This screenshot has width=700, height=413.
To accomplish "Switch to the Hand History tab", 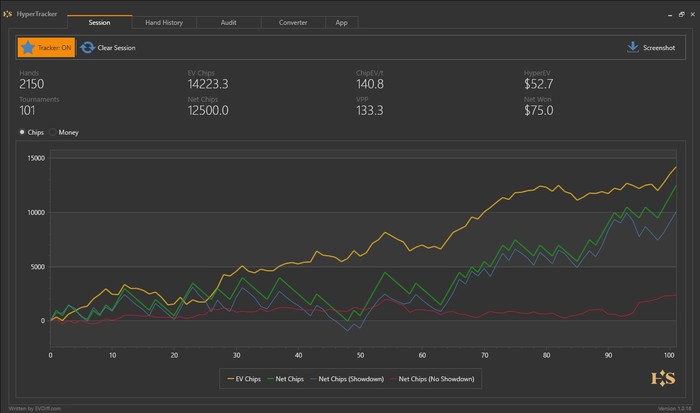I will 164,22.
